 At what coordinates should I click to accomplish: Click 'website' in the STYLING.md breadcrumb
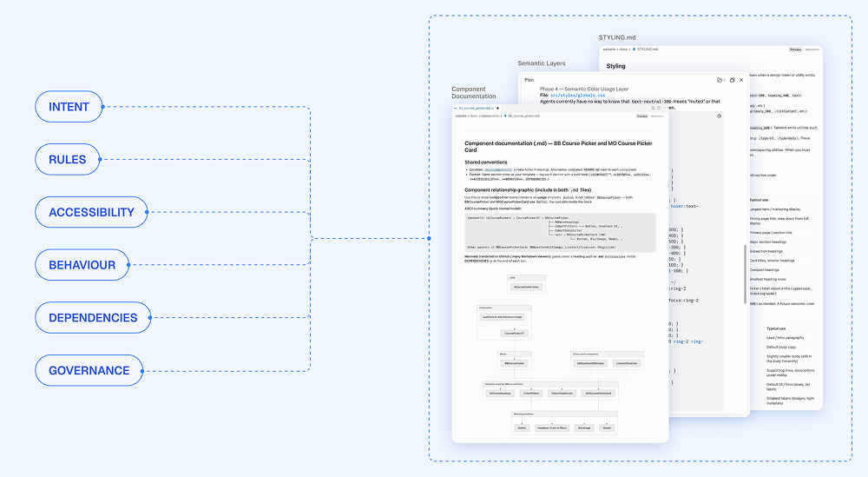[x=609, y=50]
